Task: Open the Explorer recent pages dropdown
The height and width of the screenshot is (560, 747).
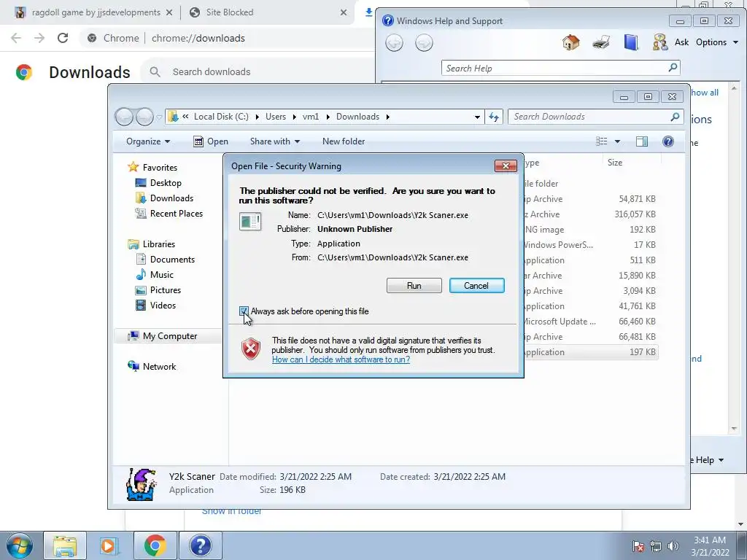Action: point(159,117)
